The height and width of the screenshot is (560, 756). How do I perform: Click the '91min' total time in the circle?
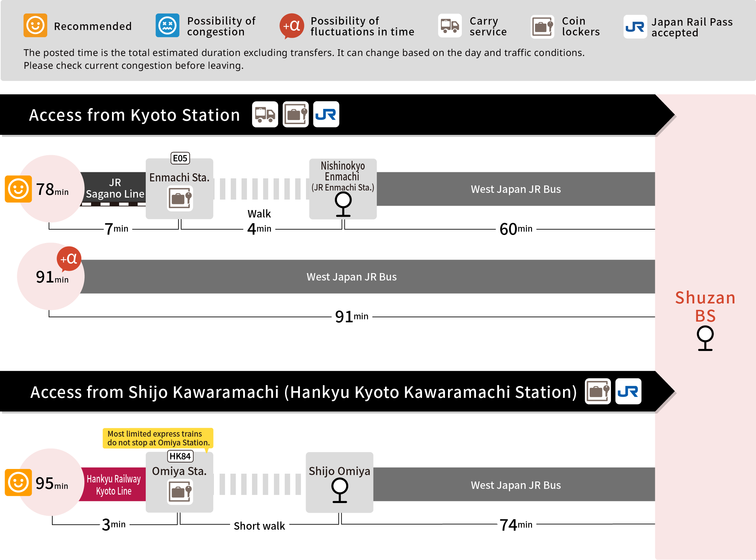click(52, 277)
